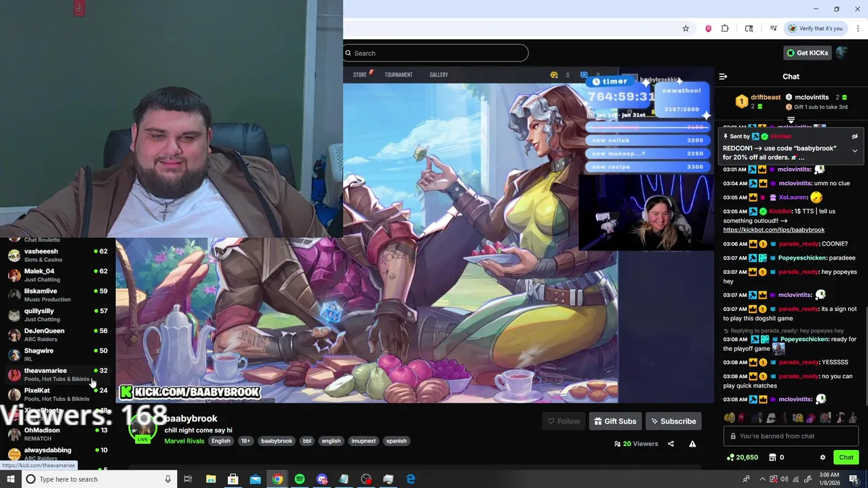The height and width of the screenshot is (488, 868).
Task: Open the Chrome three-dot menu
Action: coord(859,28)
